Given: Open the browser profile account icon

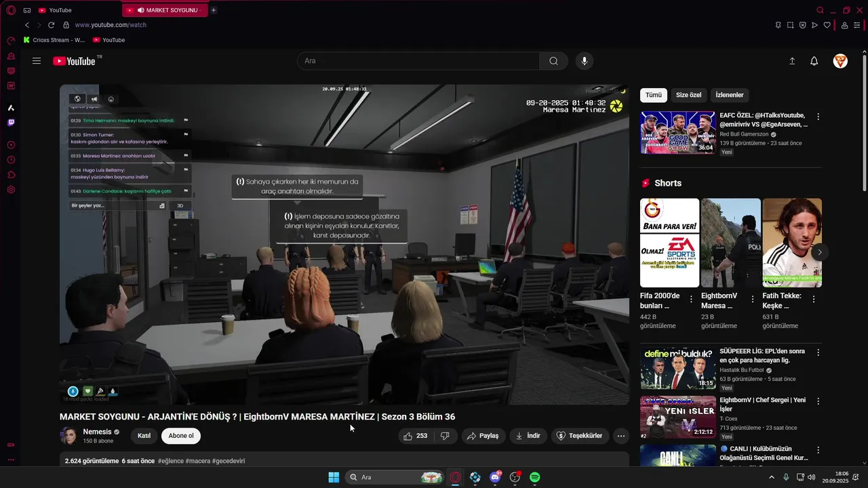Looking at the screenshot, I should tap(844, 25).
